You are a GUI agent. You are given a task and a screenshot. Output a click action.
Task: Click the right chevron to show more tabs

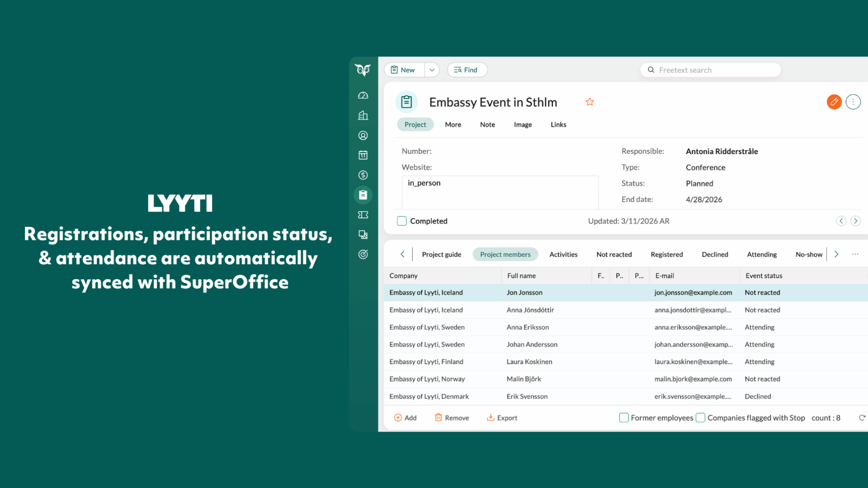(x=837, y=254)
